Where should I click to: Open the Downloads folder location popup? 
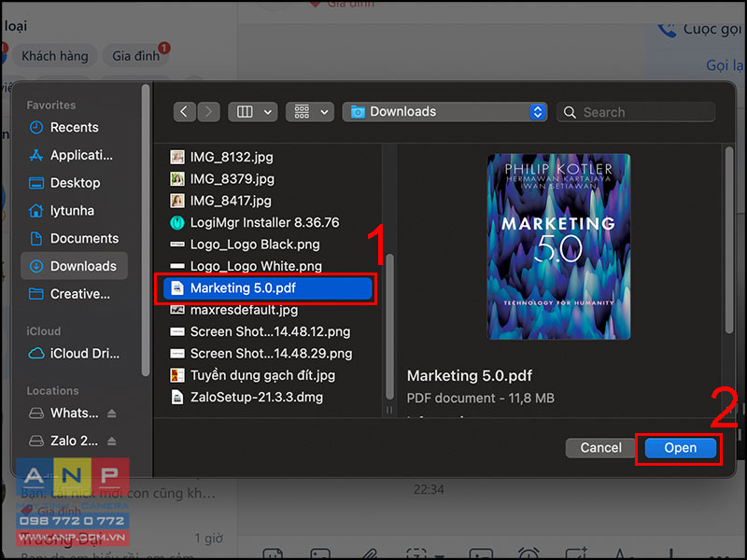click(444, 112)
